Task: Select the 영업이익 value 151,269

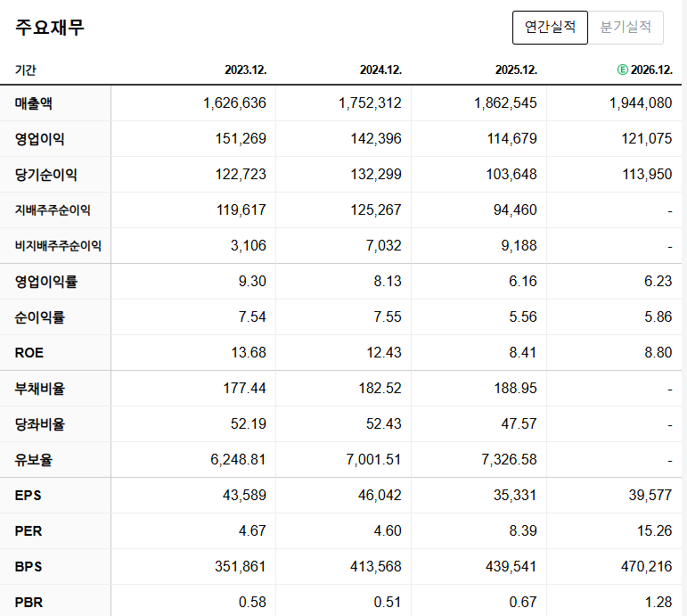Action: click(x=241, y=138)
